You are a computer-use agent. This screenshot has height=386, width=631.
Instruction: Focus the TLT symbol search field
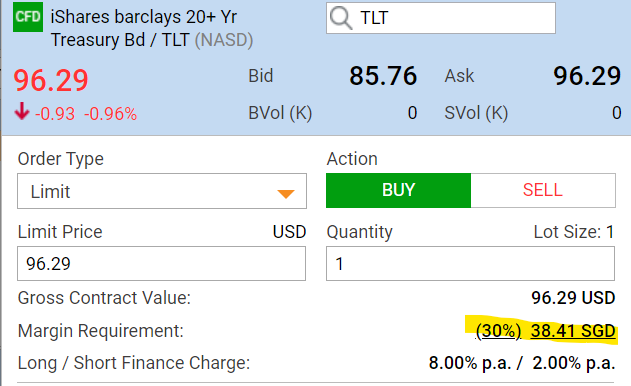click(441, 18)
